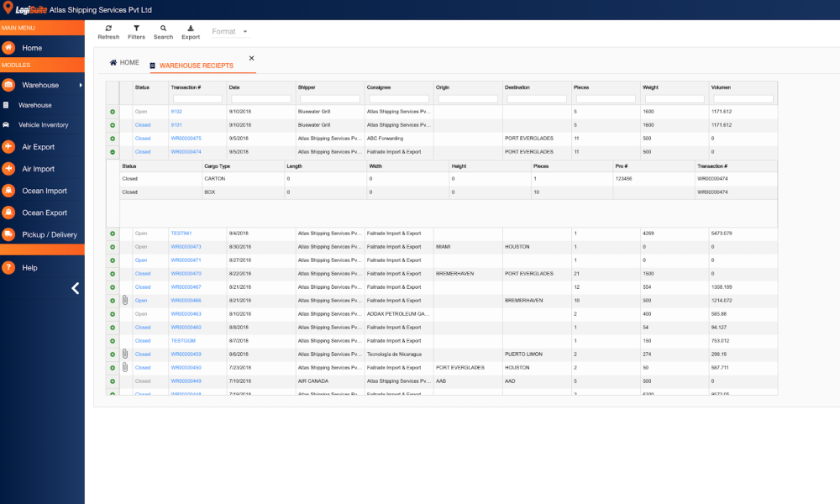840x504 pixels.
Task: Open Air Export module icon
Action: pyautogui.click(x=8, y=147)
